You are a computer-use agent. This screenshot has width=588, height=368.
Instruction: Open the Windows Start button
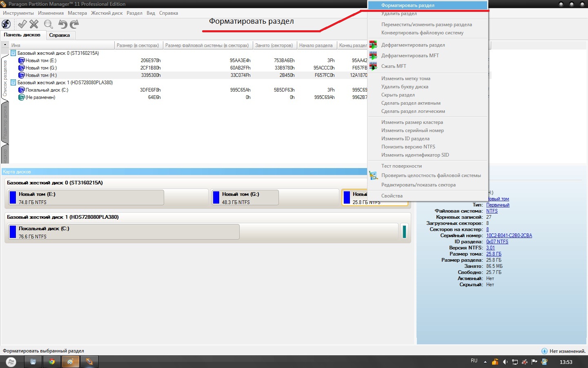11,362
